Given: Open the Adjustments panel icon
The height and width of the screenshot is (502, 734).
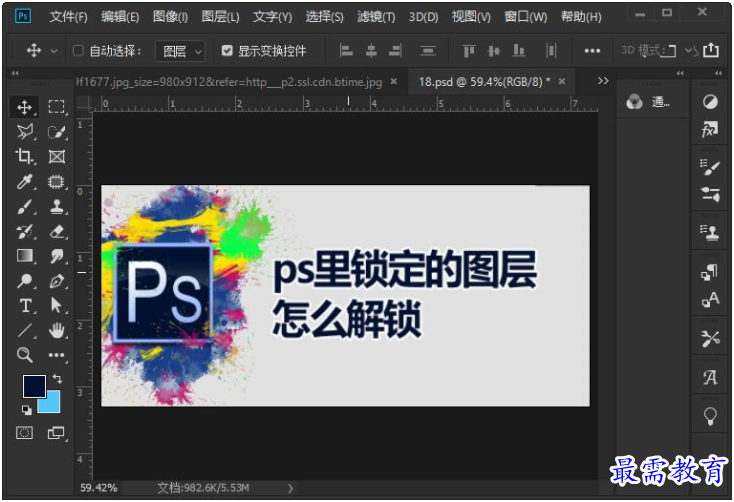Looking at the screenshot, I should 710,102.
